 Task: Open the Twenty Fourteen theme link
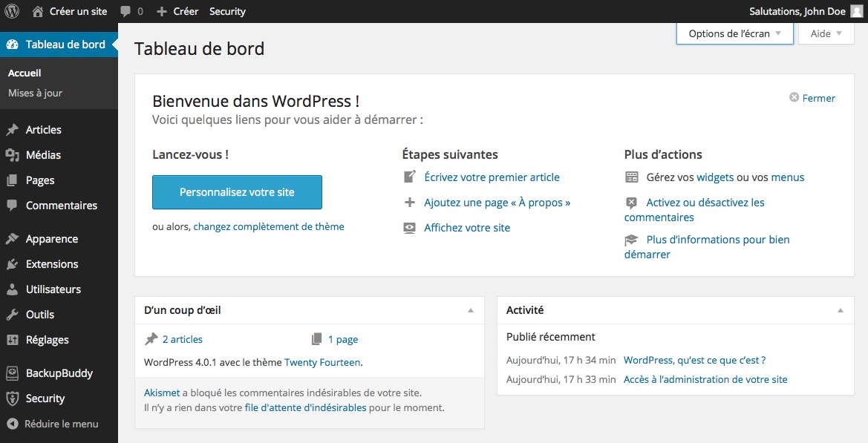(x=322, y=363)
